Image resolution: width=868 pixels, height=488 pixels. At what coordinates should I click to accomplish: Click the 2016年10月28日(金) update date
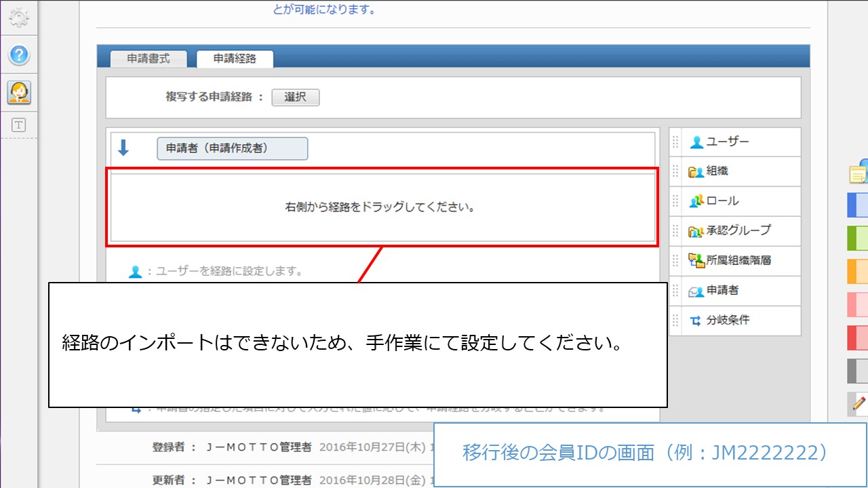(x=372, y=480)
